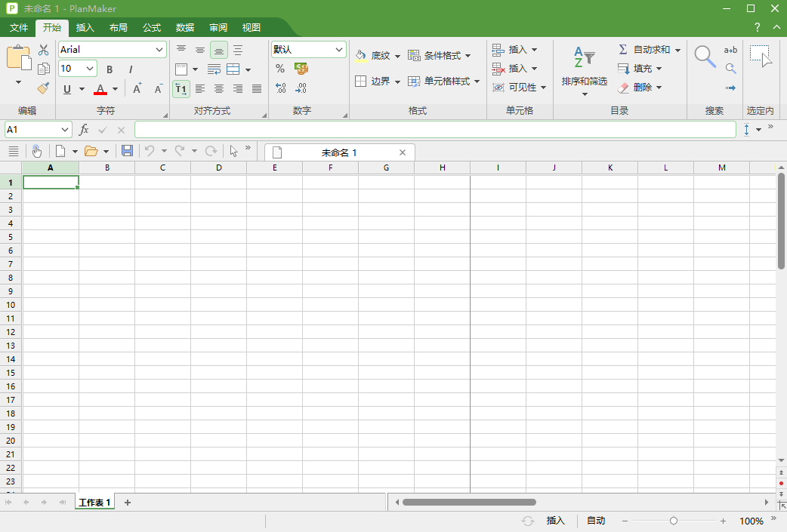Increase the font size with A+ icon

click(137, 88)
